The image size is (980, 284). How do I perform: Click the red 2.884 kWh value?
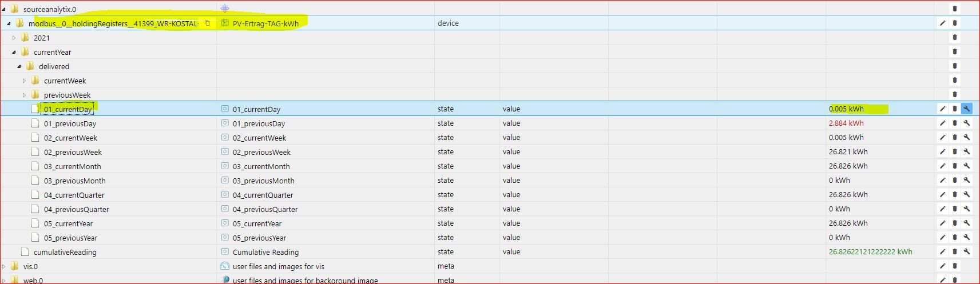[x=846, y=123]
